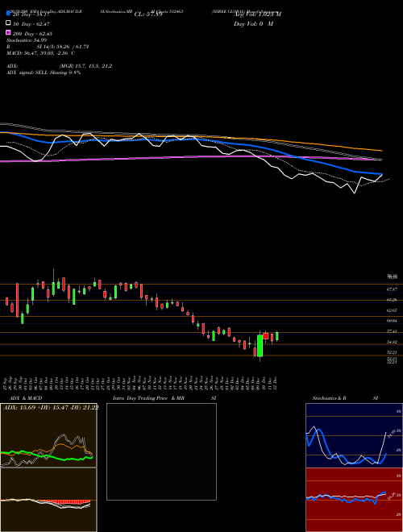This screenshot has height=532, width=403.
Task: Click the blue 20 Day EMA legend swatch
Action: coord(8,15)
